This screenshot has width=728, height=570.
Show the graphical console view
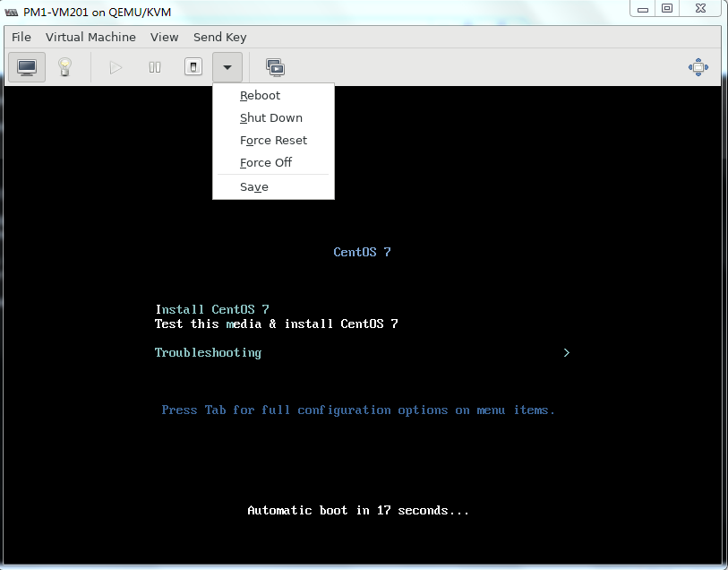27,67
